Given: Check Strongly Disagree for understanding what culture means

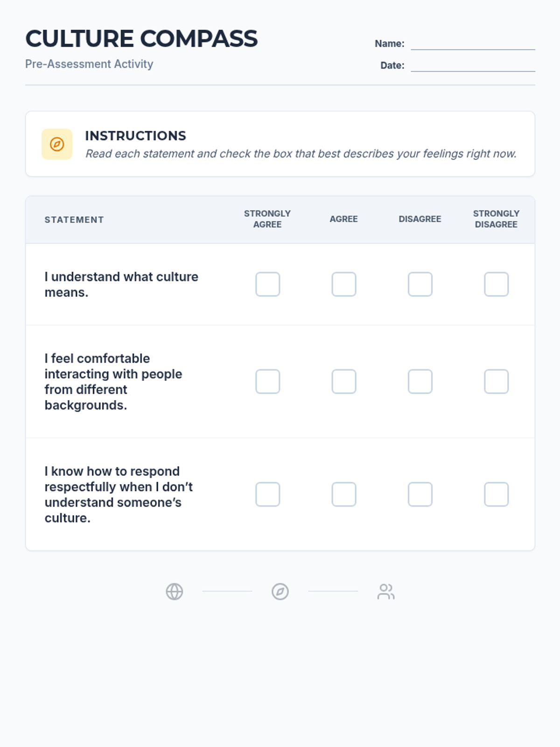Looking at the screenshot, I should (496, 284).
